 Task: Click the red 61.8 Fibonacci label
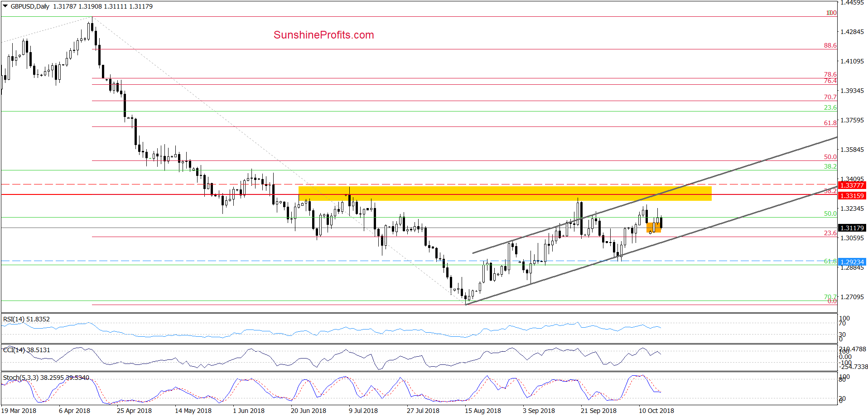click(830, 123)
